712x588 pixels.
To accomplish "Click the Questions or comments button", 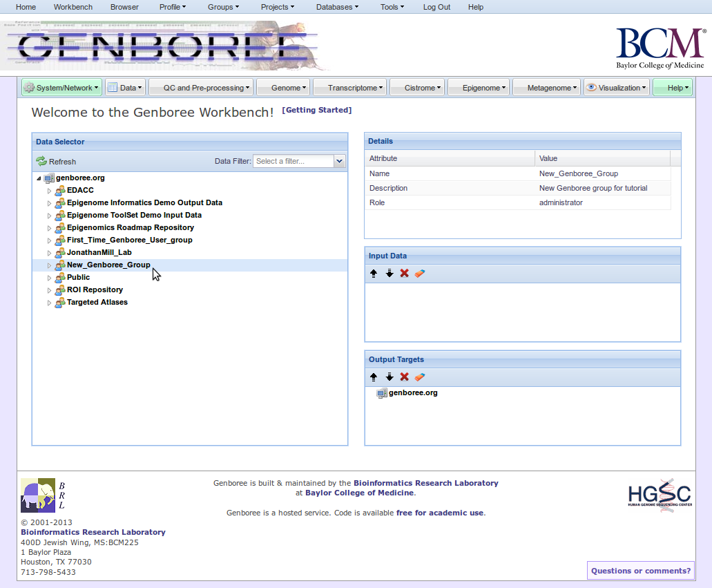I will tap(640, 571).
